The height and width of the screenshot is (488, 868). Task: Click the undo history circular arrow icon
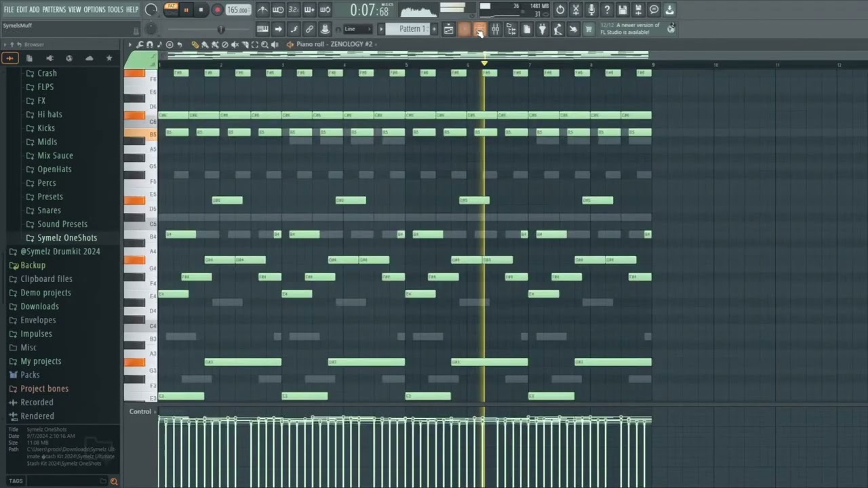[560, 9]
